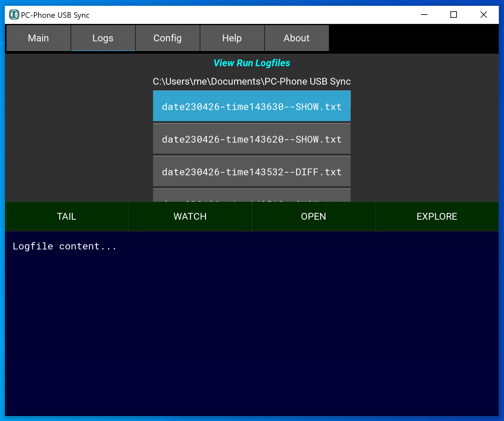This screenshot has width=504, height=421.
Task: Click the TAIL button
Action: 67,216
